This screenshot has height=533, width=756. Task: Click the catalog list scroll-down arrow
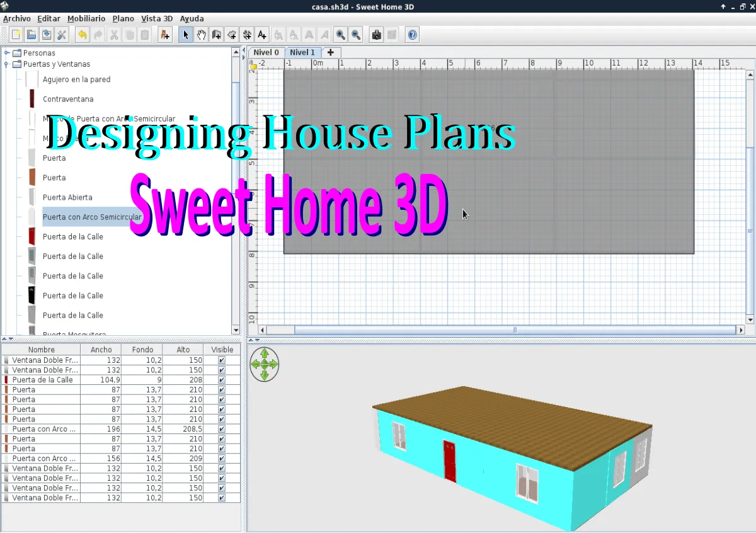tap(236, 330)
